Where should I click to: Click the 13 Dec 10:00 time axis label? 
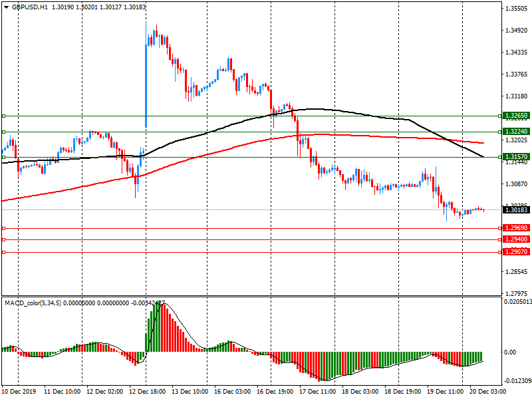pyautogui.click(x=190, y=393)
